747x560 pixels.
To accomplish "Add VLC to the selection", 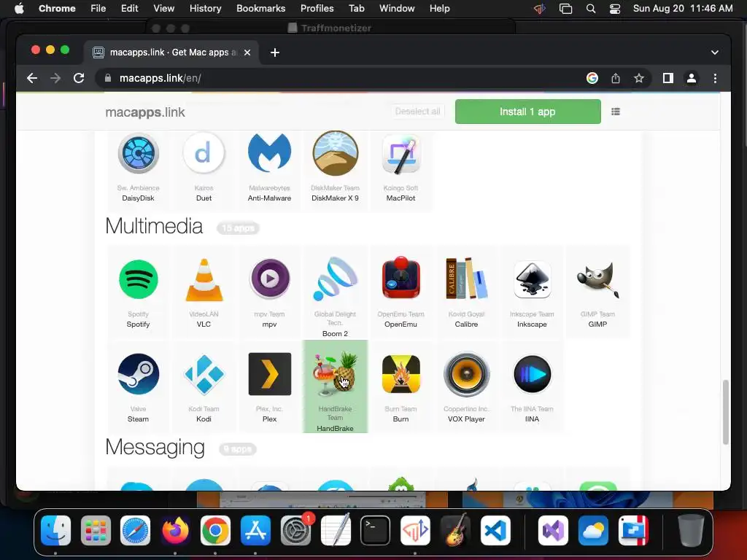I will [204, 292].
